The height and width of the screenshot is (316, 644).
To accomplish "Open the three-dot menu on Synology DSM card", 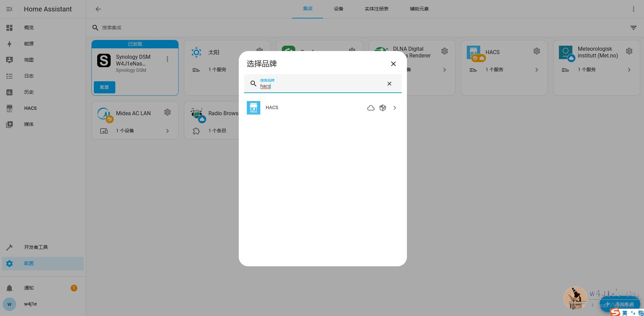I will (167, 59).
